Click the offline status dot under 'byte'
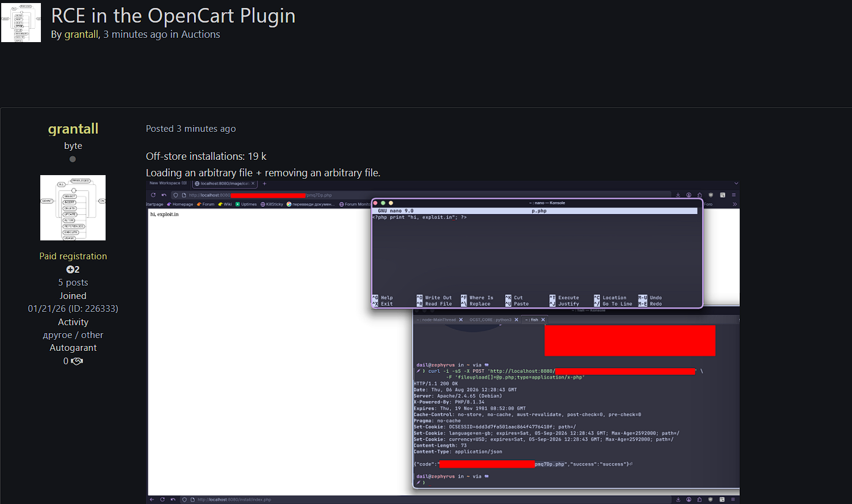 click(73, 159)
